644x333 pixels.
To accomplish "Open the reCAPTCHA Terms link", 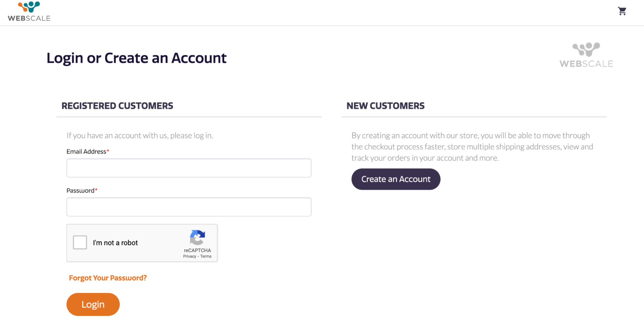I will point(206,256).
